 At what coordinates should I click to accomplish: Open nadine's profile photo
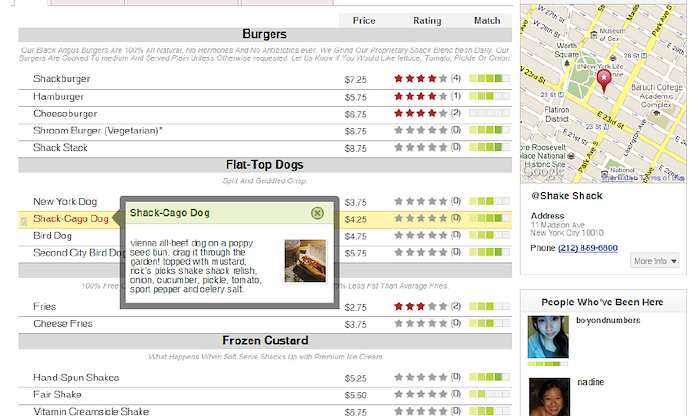[x=550, y=397]
